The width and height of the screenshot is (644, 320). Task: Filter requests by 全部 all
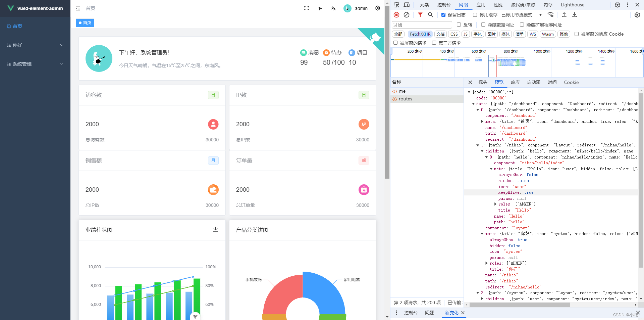pyautogui.click(x=398, y=34)
